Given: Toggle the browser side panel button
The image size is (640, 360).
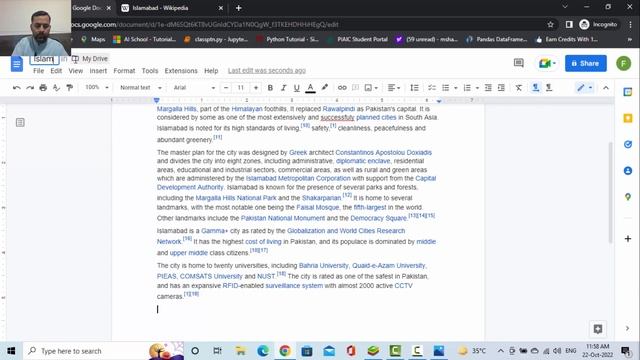Looking at the screenshot, I should pos(569,24).
